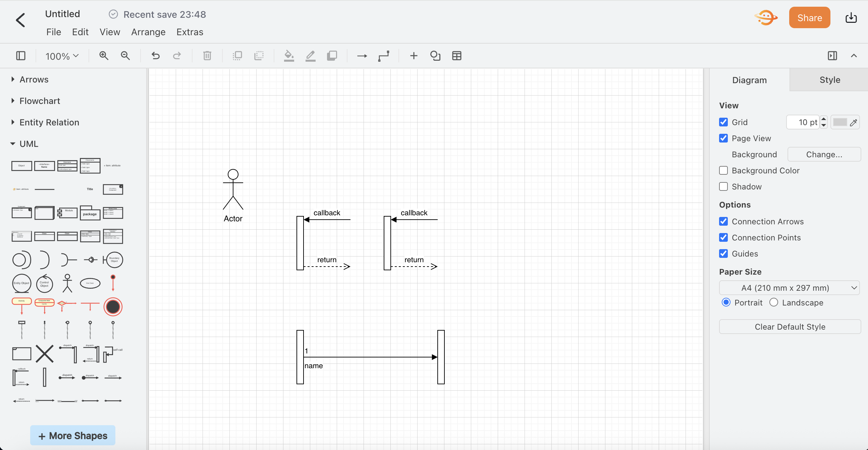Screen dimensions: 868x450
Task: Open the zoom level 100% dropdown
Action: tap(62, 56)
